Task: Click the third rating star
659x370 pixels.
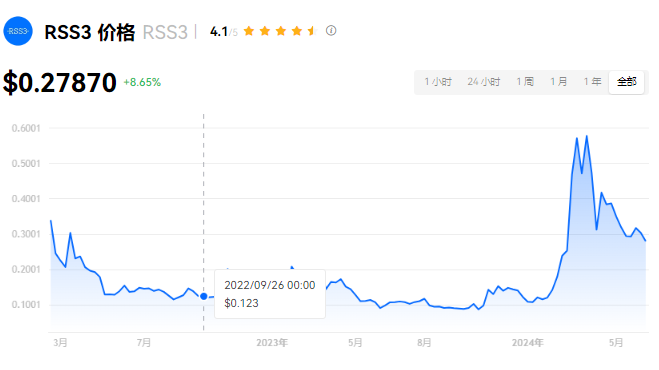Action: point(281,31)
